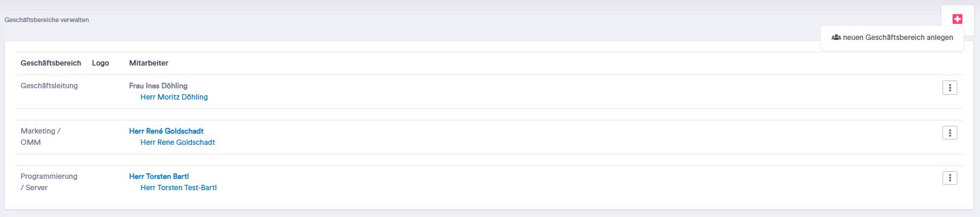Click Frau Ines Döhling entry
This screenshot has width=980, height=217.
(x=158, y=86)
